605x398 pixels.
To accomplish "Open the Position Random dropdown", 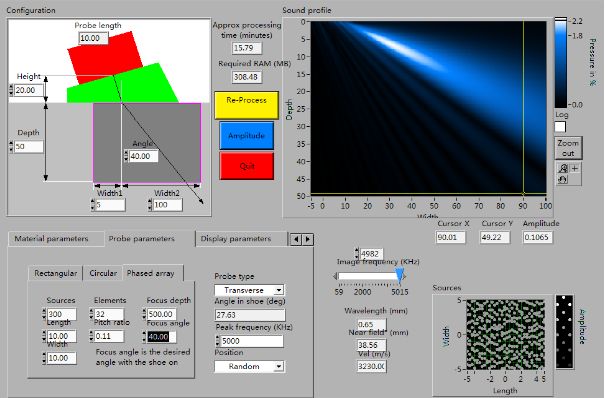I will pos(250,366).
